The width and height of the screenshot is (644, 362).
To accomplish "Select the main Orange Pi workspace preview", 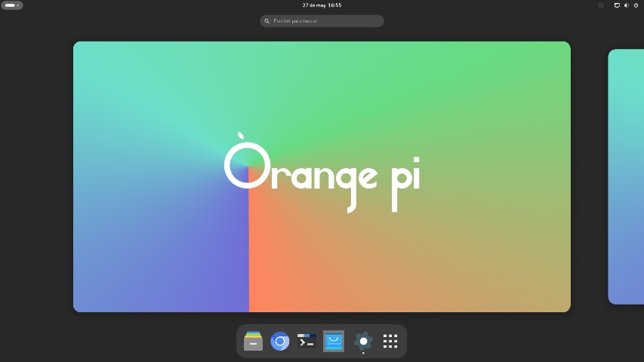I will [322, 176].
